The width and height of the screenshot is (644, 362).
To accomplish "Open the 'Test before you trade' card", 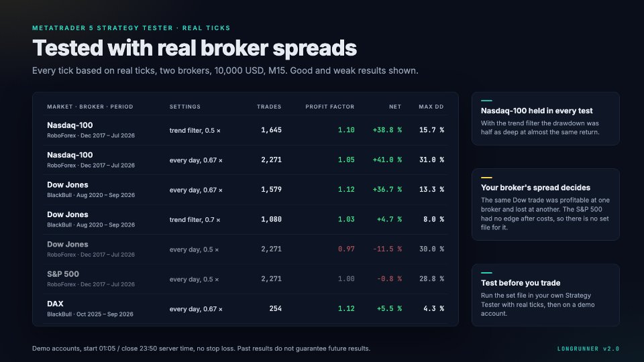I will tap(545, 295).
